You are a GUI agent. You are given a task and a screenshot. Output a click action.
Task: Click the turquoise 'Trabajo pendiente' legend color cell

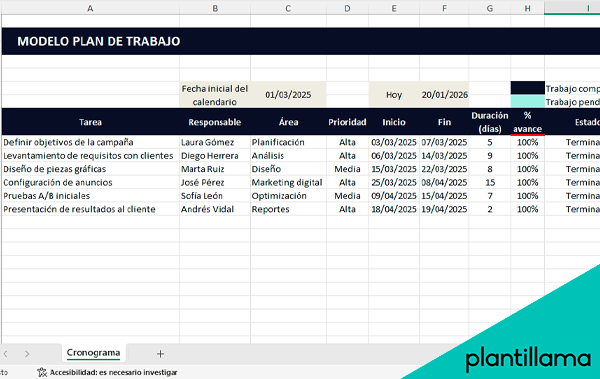[528, 101]
